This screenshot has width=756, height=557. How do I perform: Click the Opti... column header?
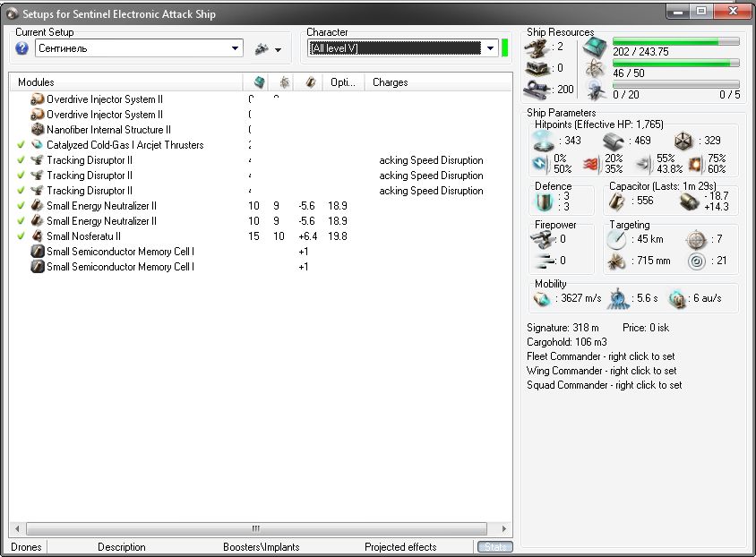point(343,82)
